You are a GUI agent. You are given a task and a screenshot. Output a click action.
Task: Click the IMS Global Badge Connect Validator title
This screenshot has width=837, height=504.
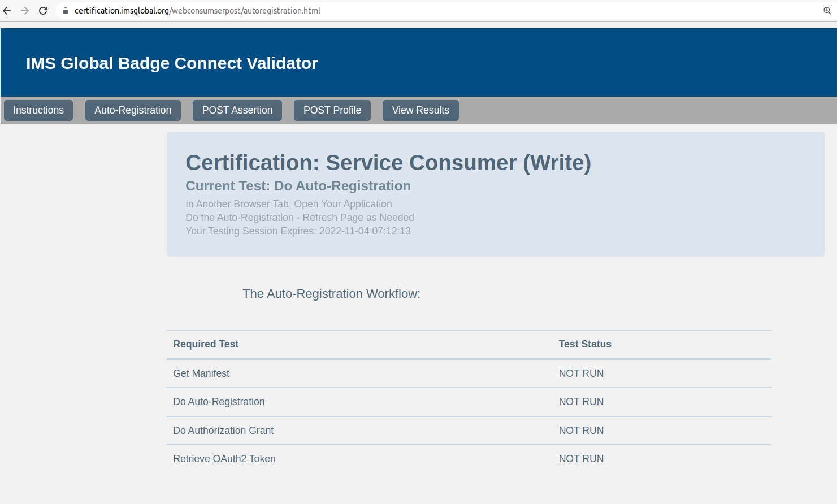172,63
